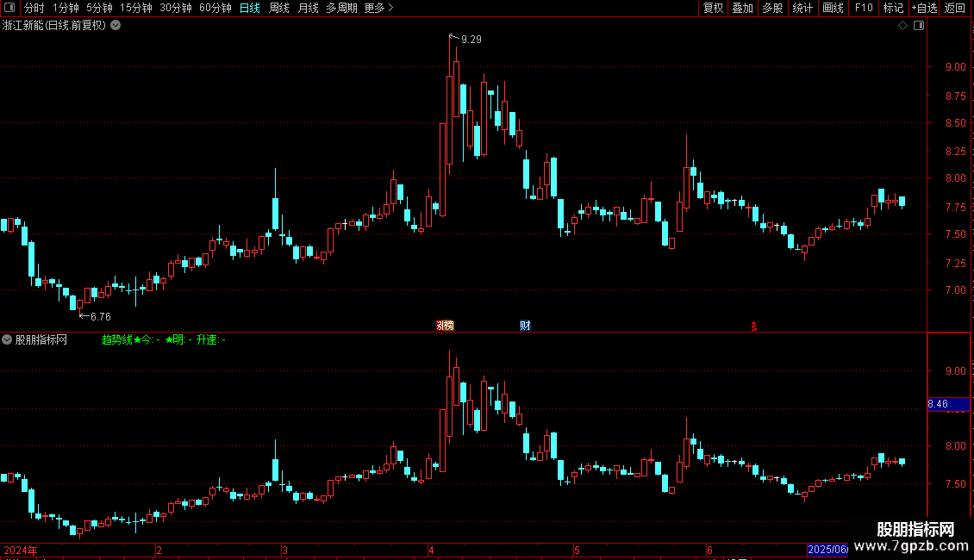Toggle the side panel icon in chart corner

click(919, 26)
